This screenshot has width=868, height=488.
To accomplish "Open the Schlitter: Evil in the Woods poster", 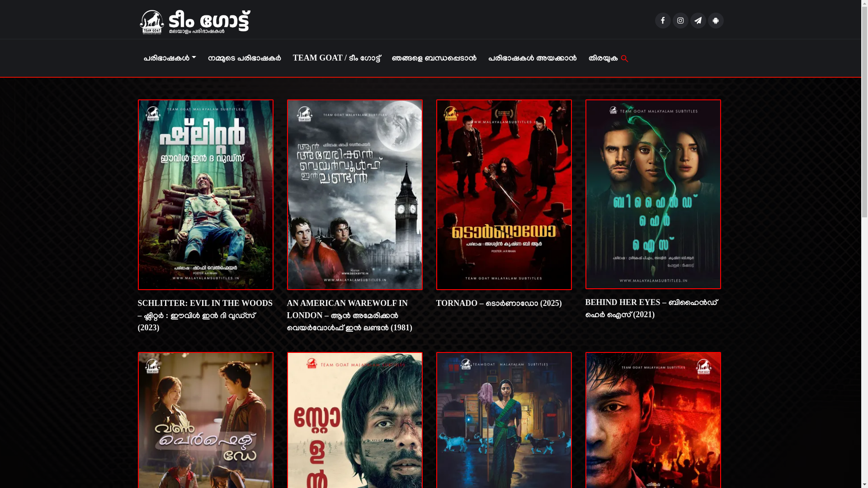I will click(206, 194).
